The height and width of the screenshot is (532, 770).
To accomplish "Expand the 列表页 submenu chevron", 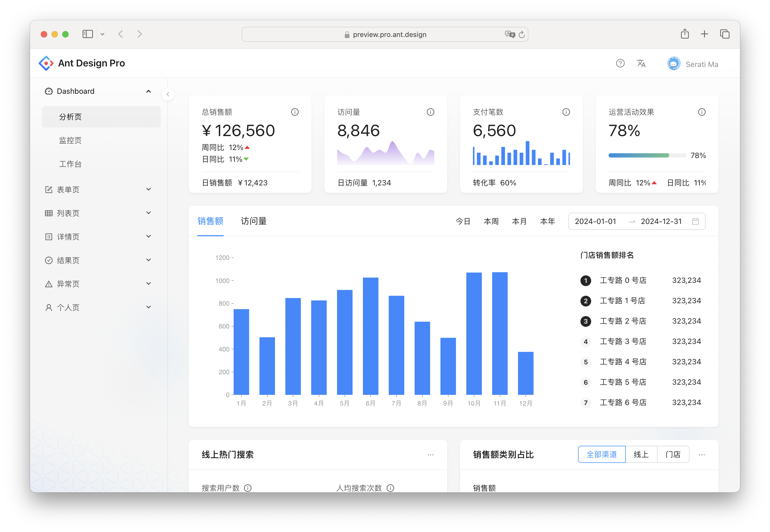I will [x=149, y=213].
